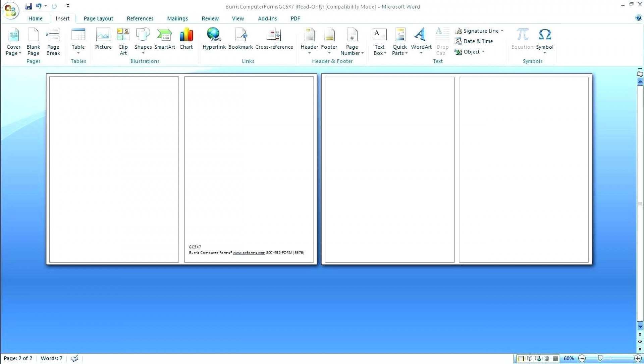Select the Bookmark tool
Viewport: 644px width, 364px height.
[x=240, y=40]
